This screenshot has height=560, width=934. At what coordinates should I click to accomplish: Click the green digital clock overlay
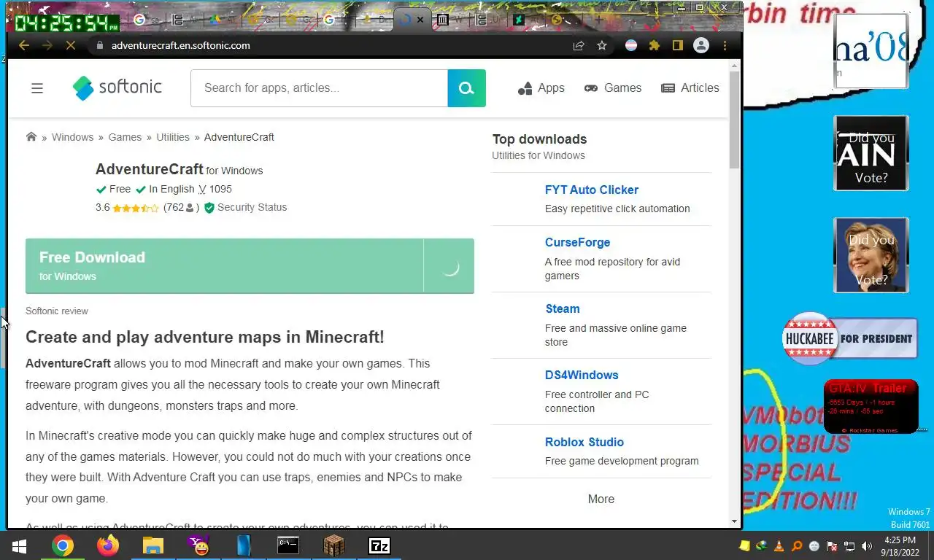pos(67,23)
